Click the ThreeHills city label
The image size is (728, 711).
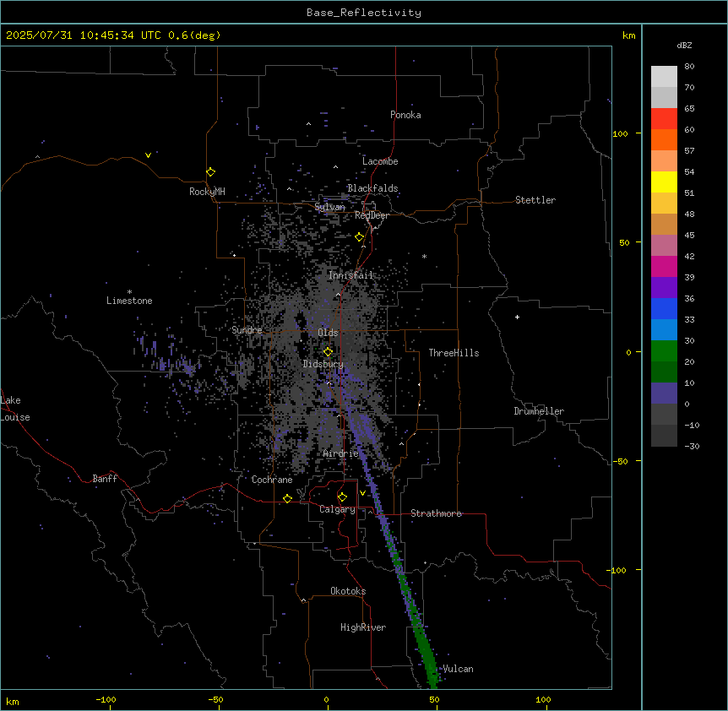(x=454, y=353)
